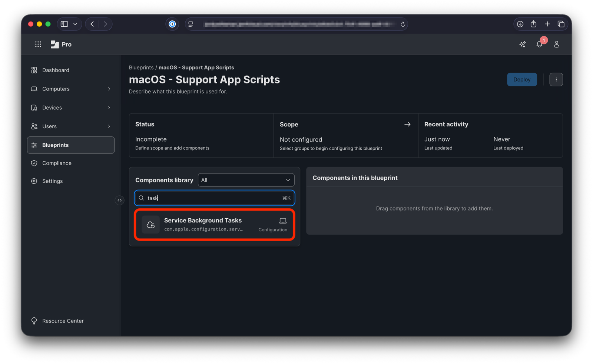Open the app launcher grid icon
The height and width of the screenshot is (364, 593).
38,44
